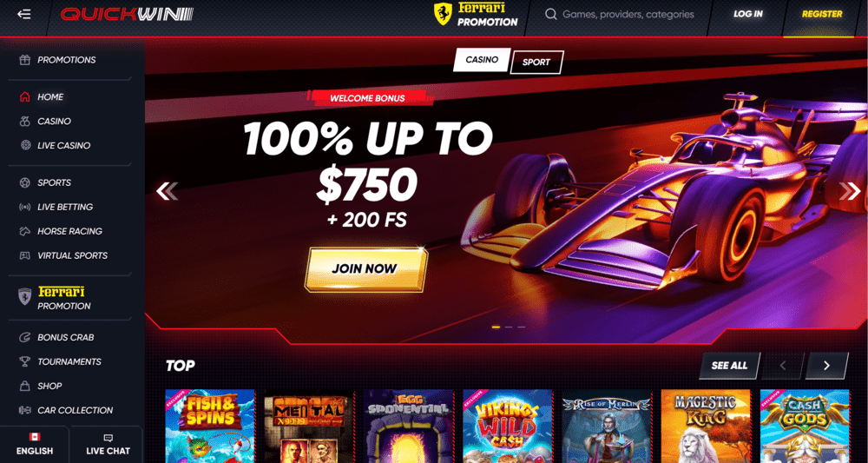Image resolution: width=868 pixels, height=463 pixels.
Task: Open Tournaments via the trophy icon
Action: click(24, 361)
